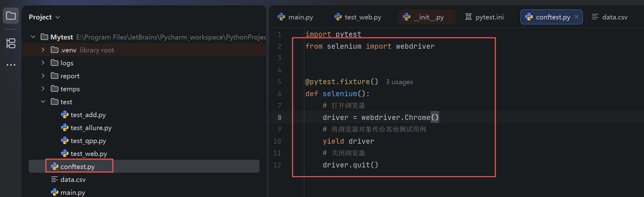Image resolution: width=644 pixels, height=197 pixels.
Task: Click the folder icon of the .venv directory
Action: click(55, 50)
